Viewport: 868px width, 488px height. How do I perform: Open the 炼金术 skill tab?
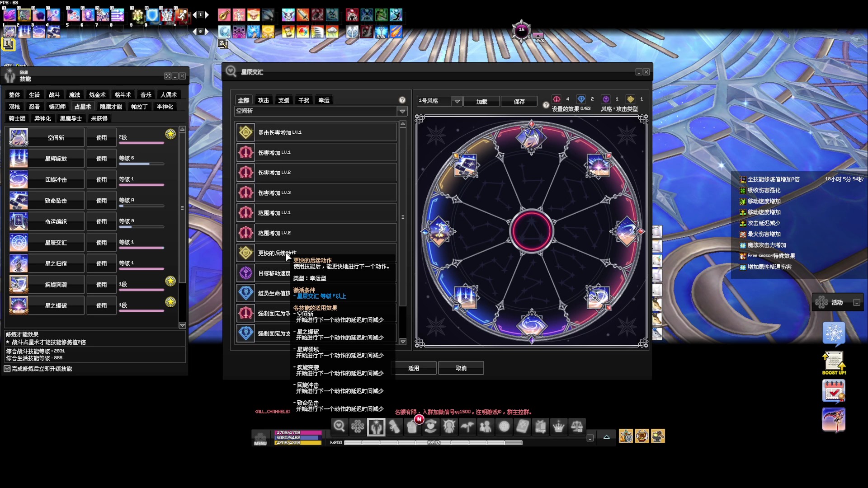tap(97, 95)
